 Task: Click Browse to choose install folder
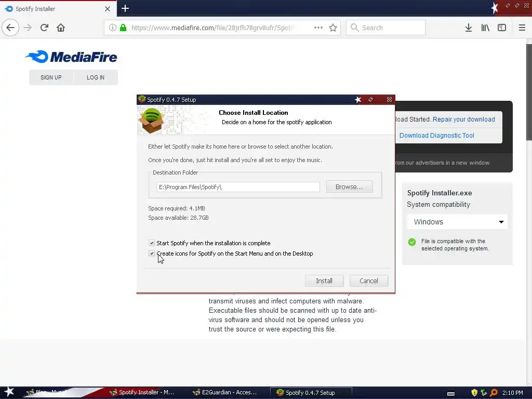pos(349,187)
